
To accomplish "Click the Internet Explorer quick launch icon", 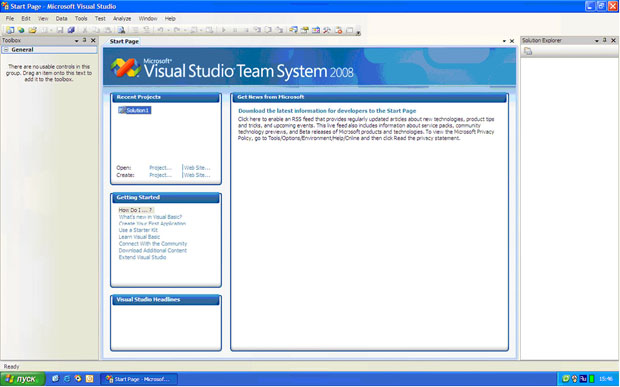I will 67,379.
